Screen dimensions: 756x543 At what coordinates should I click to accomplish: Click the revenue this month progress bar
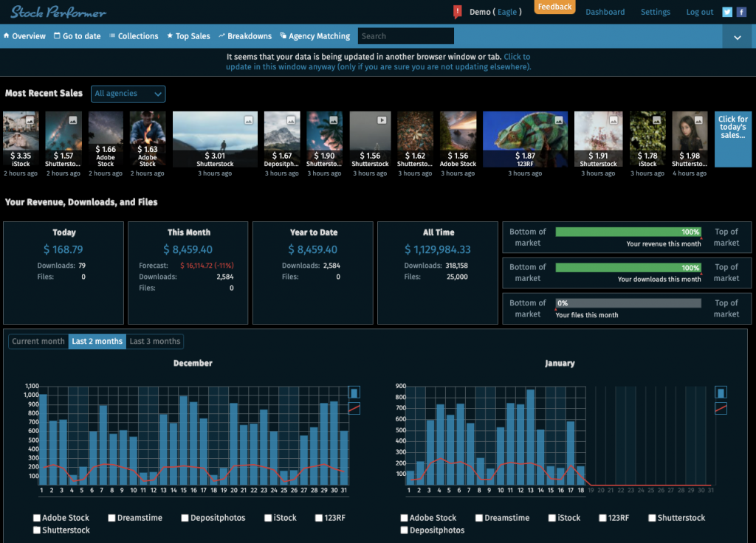pyautogui.click(x=628, y=232)
